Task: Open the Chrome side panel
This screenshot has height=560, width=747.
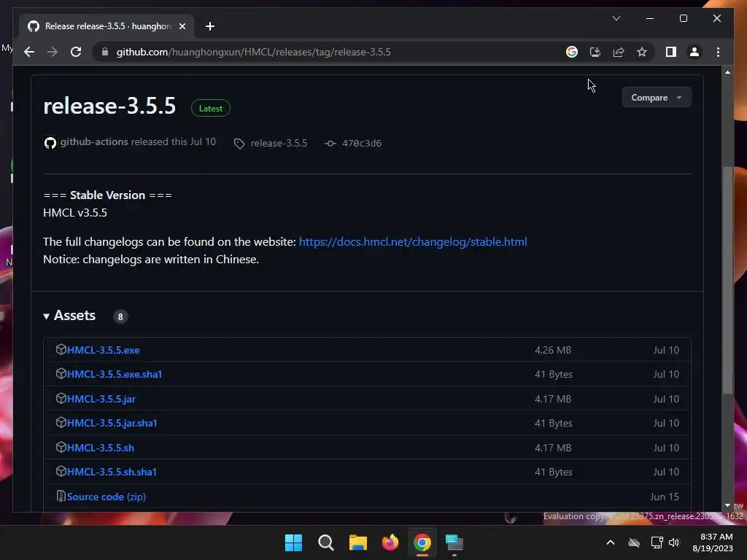Action: [x=671, y=52]
